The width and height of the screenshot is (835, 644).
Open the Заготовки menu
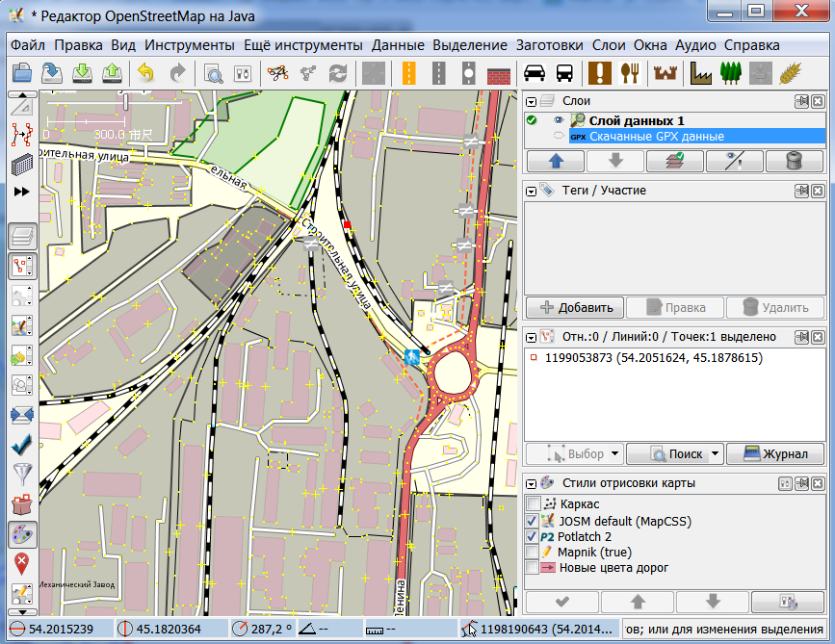coord(550,45)
